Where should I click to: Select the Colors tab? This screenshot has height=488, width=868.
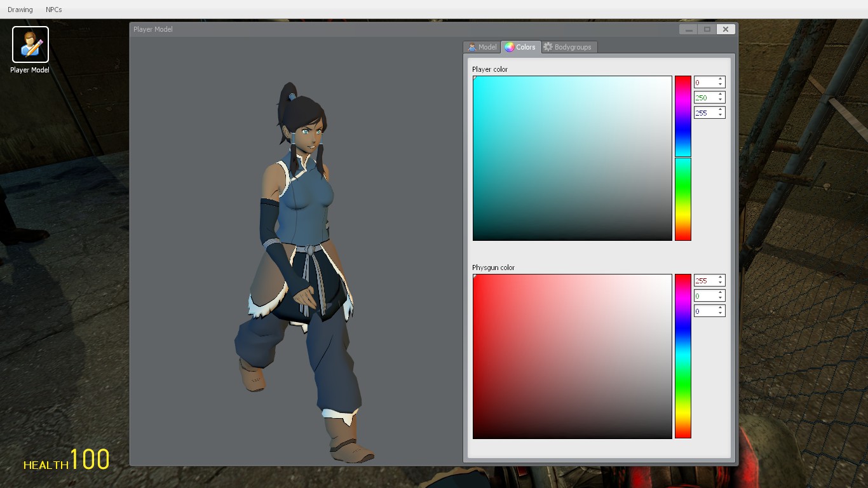tap(520, 47)
